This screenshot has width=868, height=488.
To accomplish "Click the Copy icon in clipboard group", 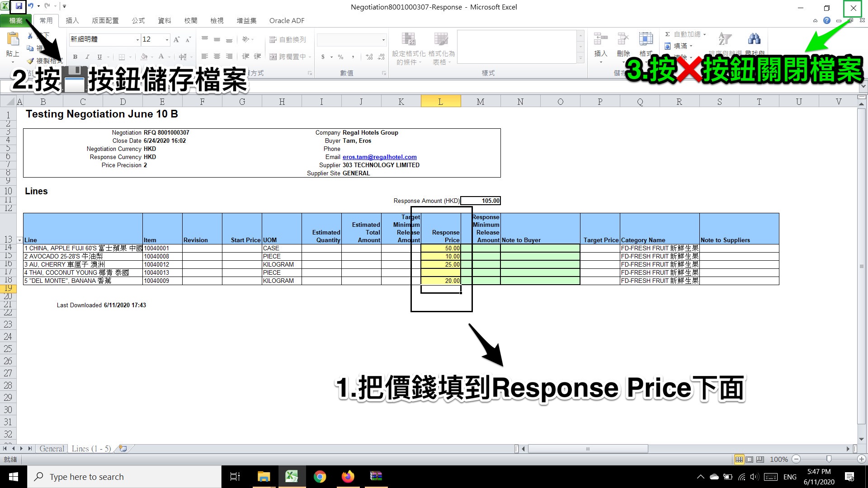I will point(30,48).
